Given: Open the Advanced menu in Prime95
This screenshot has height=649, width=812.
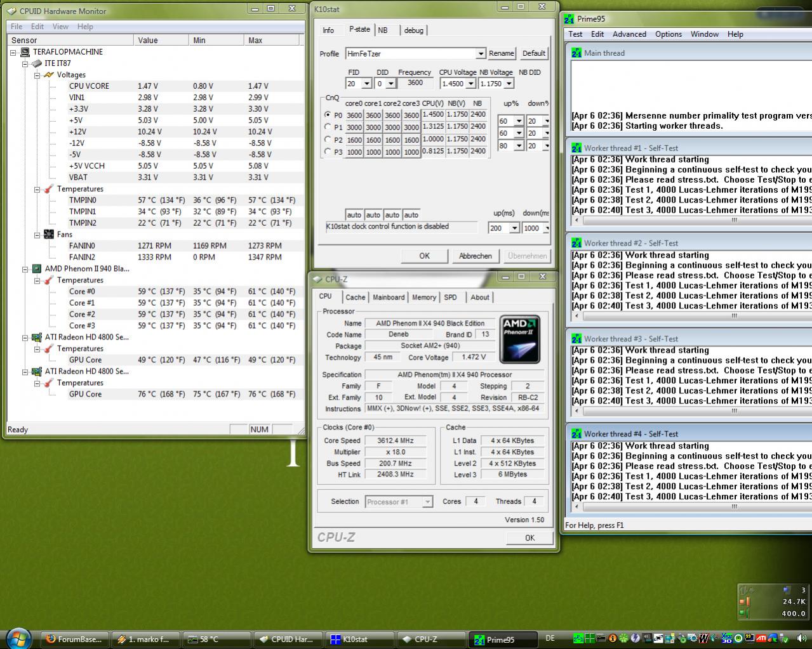Looking at the screenshot, I should pyautogui.click(x=629, y=34).
